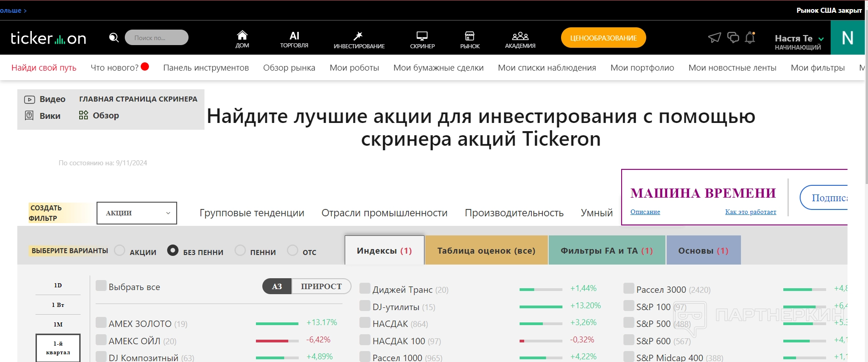Screen dimensions: 868x362
Task: Open Панель инструментов menu item
Action: (x=206, y=68)
